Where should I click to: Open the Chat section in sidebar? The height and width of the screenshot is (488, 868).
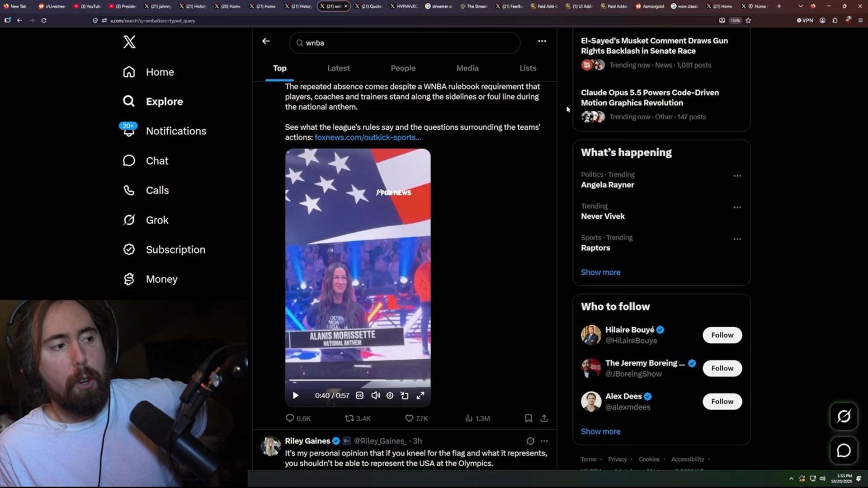146,161
